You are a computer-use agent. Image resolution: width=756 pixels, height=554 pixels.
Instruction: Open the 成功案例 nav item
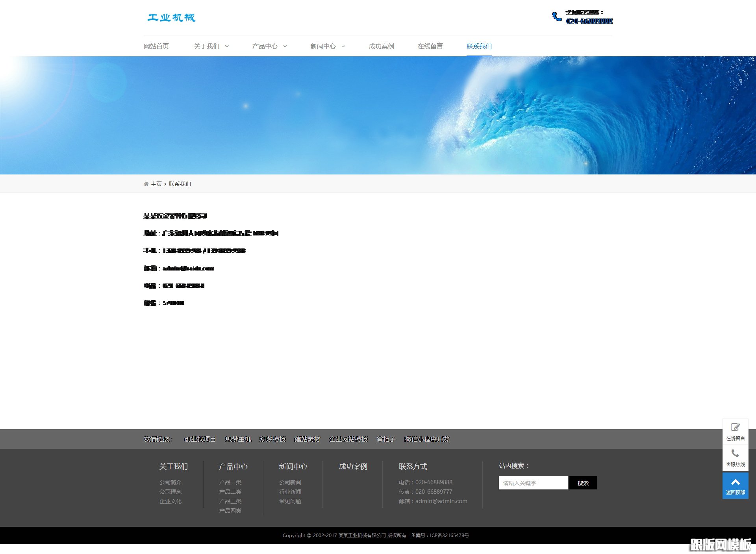click(x=381, y=46)
